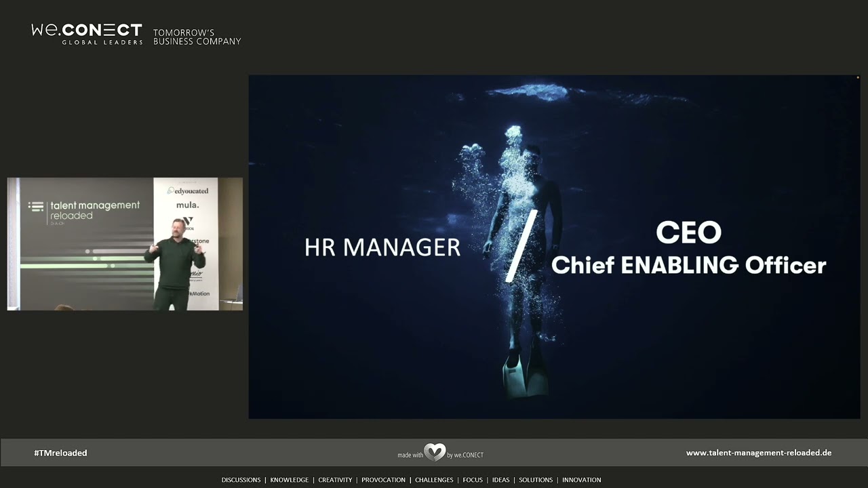Click the speaker video thumbnail
The width and height of the screenshot is (868, 488).
point(125,244)
